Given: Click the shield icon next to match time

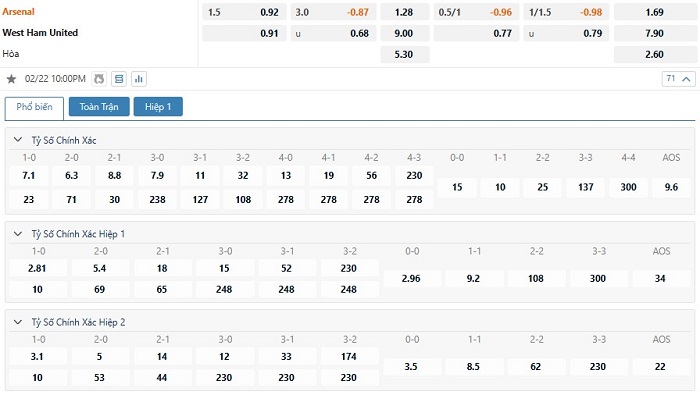Looking at the screenshot, I should click(99, 79).
